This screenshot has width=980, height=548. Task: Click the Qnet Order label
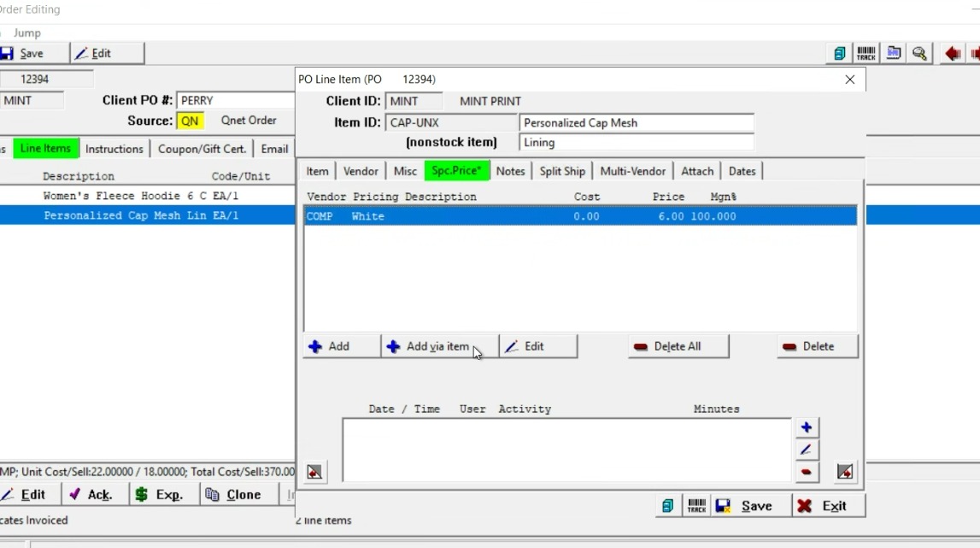click(248, 120)
